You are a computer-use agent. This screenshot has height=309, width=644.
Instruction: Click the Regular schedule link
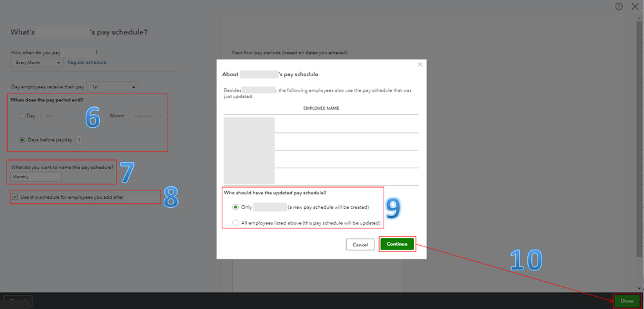tap(86, 62)
